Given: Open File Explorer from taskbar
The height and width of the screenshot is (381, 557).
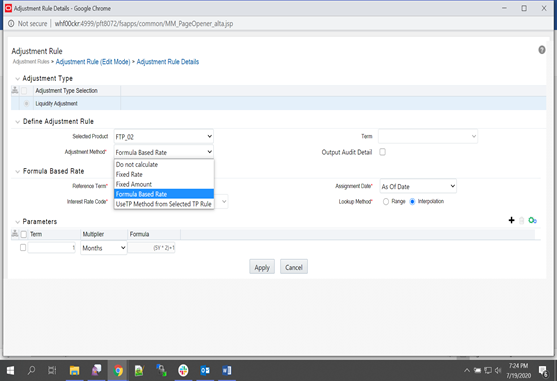Looking at the screenshot, I should 74,371.
